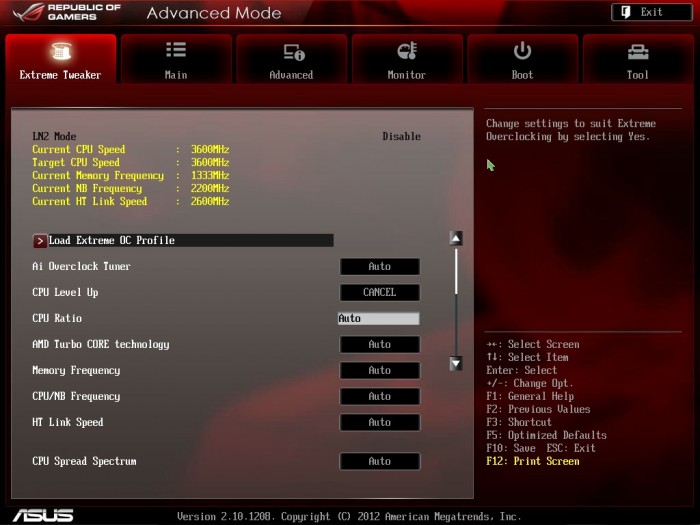Click the CPU Level Up label

pos(65,292)
